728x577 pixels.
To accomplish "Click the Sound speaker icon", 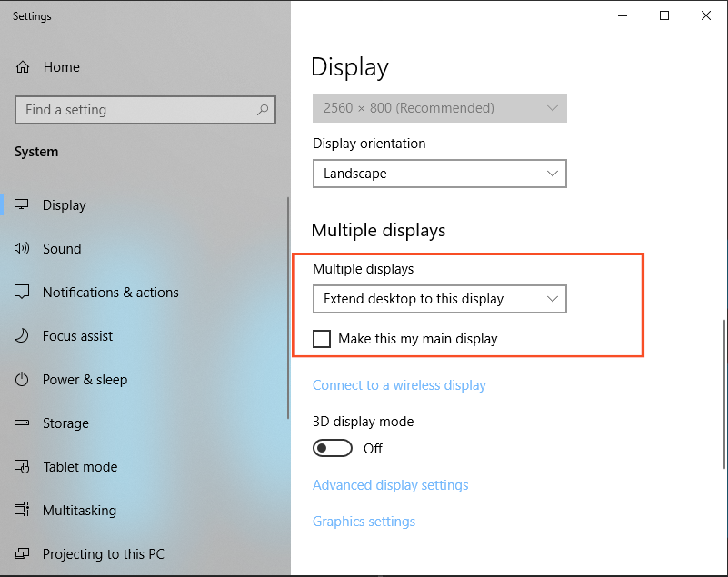I will coord(23,249).
